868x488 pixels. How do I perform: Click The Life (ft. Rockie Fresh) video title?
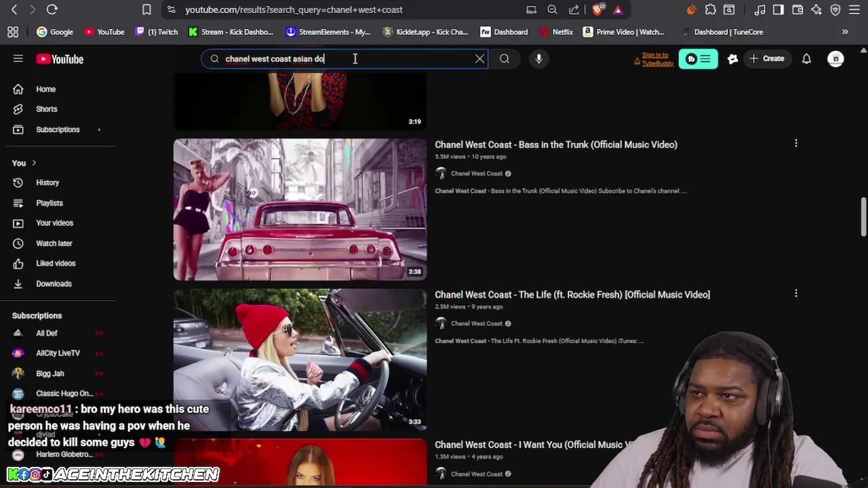572,295
